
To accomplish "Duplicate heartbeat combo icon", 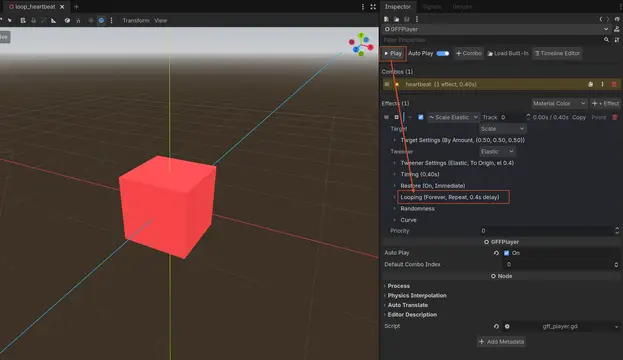I will [x=590, y=84].
